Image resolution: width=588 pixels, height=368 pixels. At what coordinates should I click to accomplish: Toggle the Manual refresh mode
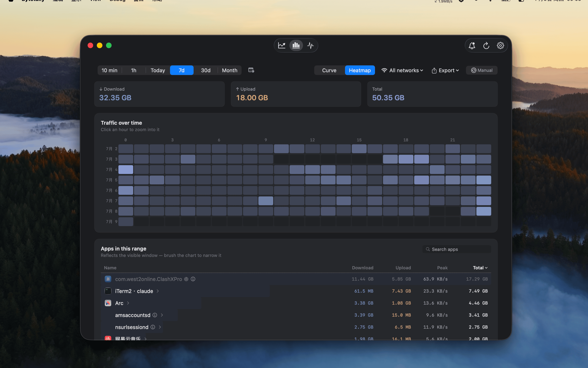[x=482, y=70]
